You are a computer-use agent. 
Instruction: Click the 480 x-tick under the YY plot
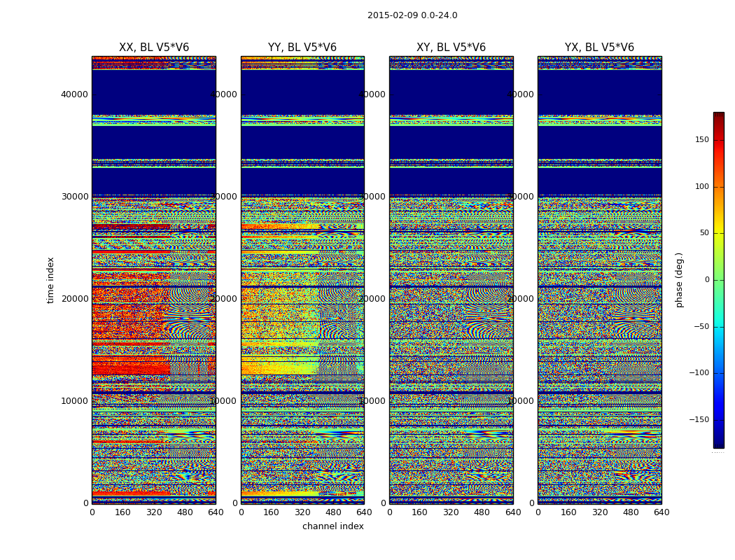click(x=333, y=512)
